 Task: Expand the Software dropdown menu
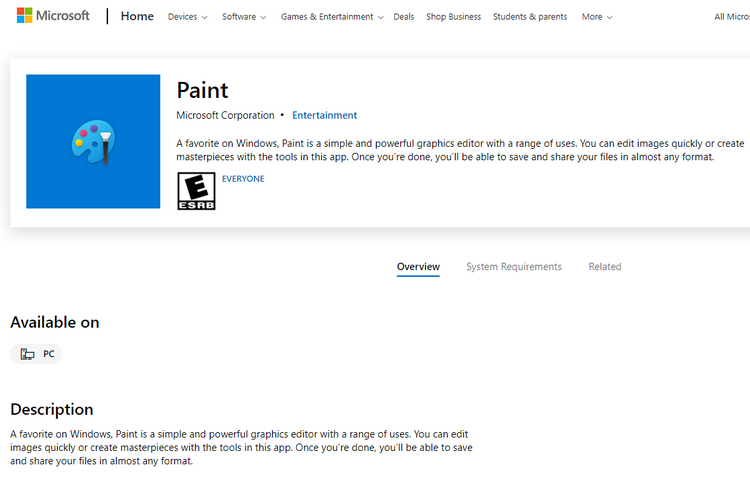tap(244, 17)
